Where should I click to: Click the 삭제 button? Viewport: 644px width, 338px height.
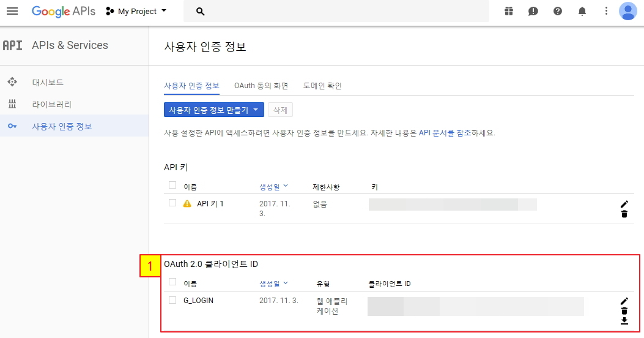[280, 110]
